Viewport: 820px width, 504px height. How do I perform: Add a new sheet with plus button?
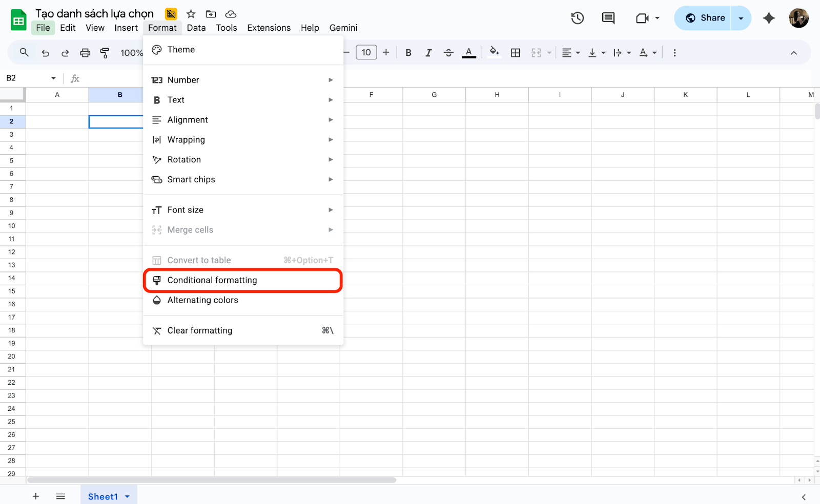click(x=36, y=496)
